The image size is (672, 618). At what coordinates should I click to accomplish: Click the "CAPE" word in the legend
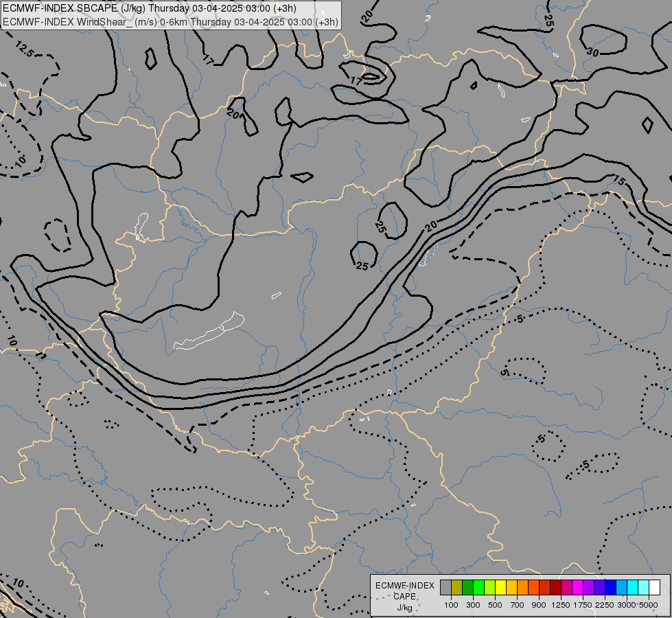click(404, 597)
